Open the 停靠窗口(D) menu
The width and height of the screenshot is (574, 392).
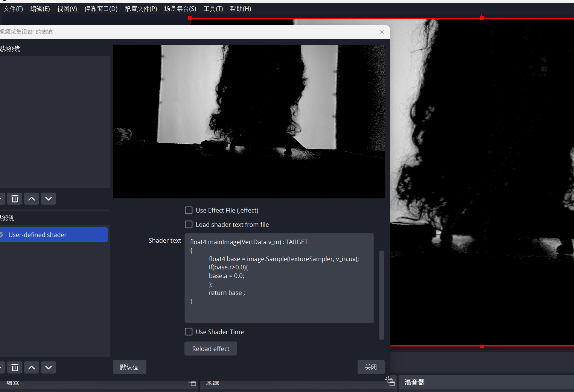(x=101, y=9)
